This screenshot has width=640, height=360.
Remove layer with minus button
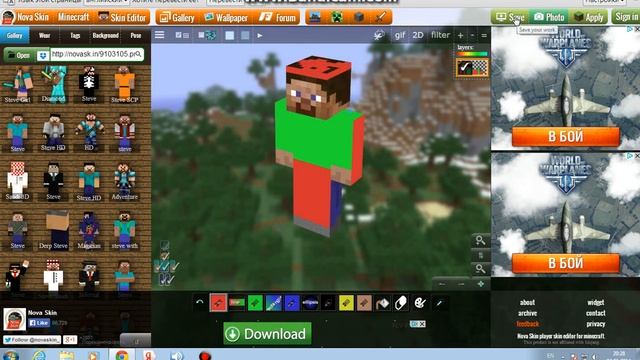coord(472,36)
